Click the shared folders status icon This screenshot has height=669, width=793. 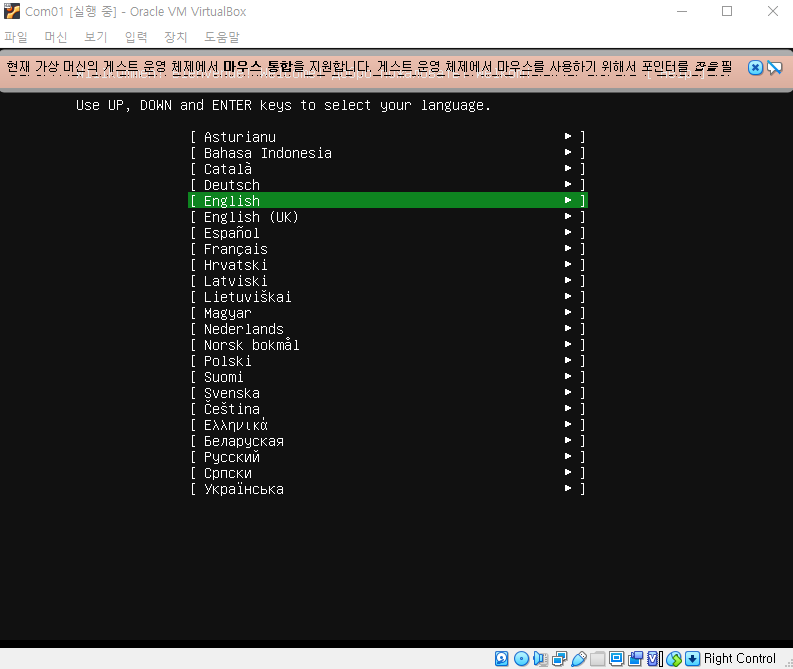click(x=597, y=658)
